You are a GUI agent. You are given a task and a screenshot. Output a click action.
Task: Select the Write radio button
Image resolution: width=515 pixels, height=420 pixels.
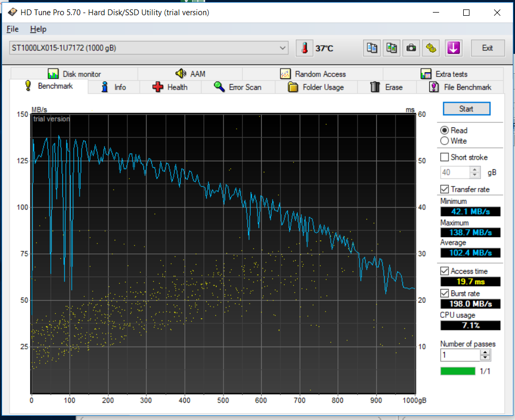(445, 141)
